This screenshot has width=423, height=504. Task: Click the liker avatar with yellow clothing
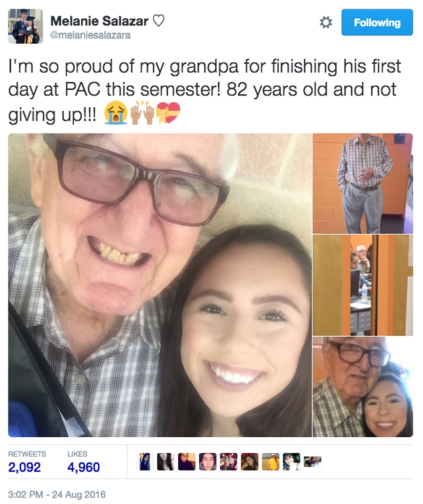[x=270, y=462]
